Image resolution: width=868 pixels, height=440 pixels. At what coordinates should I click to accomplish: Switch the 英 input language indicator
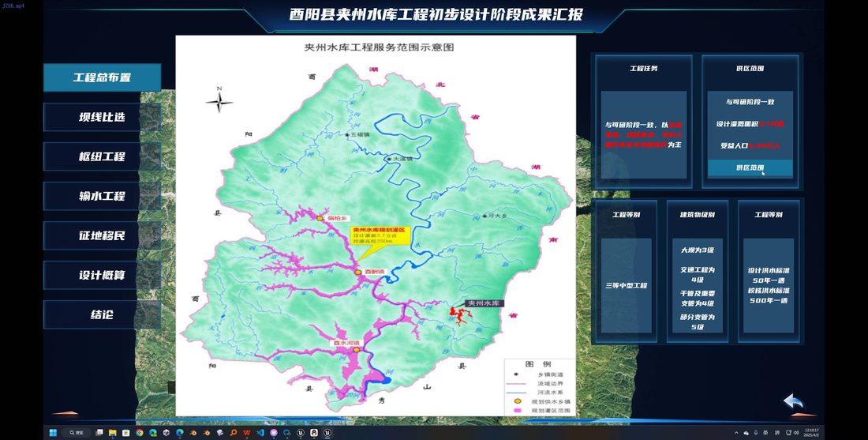tap(765, 433)
